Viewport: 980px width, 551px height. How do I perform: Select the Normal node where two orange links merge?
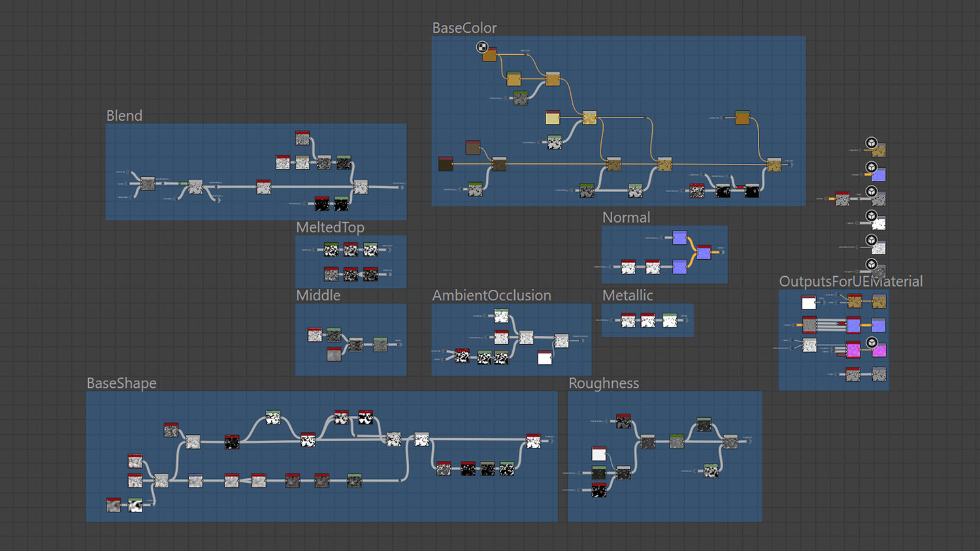(x=704, y=252)
